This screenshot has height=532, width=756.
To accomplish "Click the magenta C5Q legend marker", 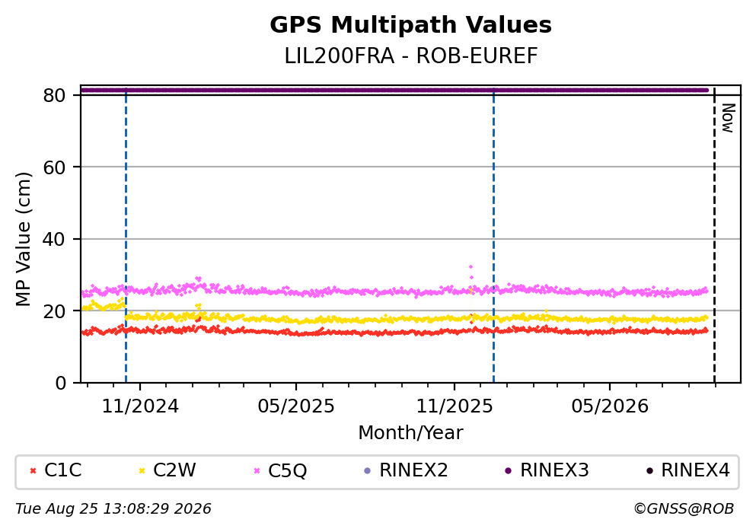I will coord(257,471).
